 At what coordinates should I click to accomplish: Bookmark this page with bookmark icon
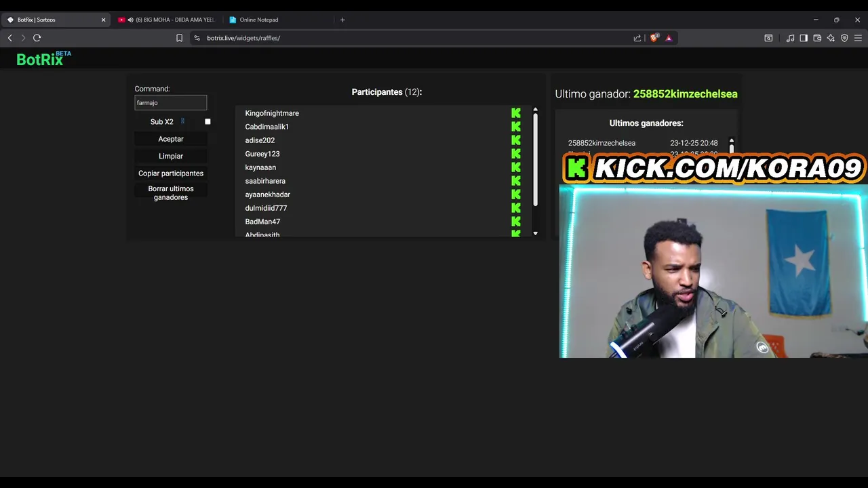point(179,38)
